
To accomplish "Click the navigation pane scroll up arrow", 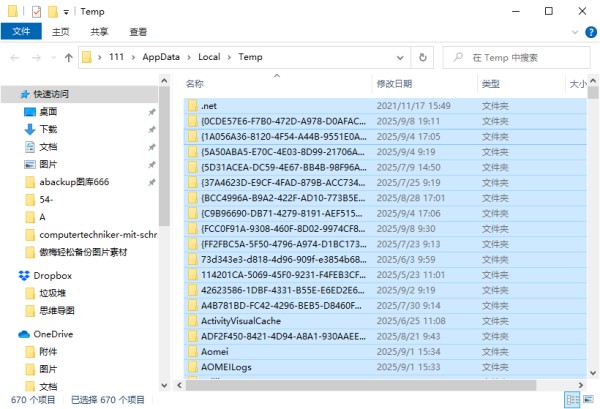I will click(x=165, y=81).
